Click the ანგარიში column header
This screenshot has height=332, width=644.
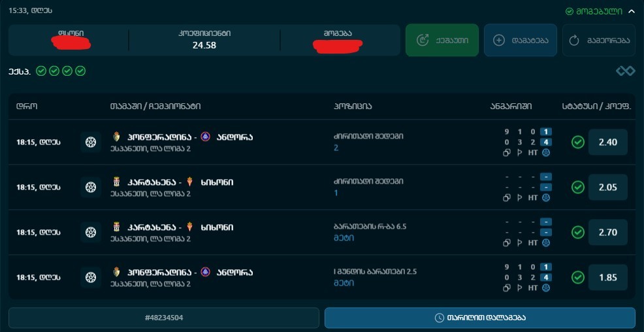[511, 107]
